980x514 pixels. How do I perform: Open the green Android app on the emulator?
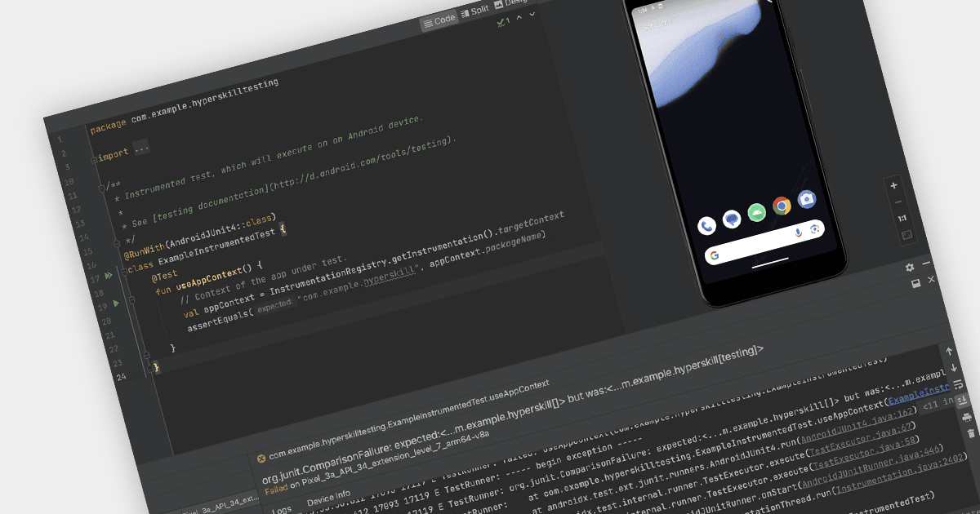757,211
